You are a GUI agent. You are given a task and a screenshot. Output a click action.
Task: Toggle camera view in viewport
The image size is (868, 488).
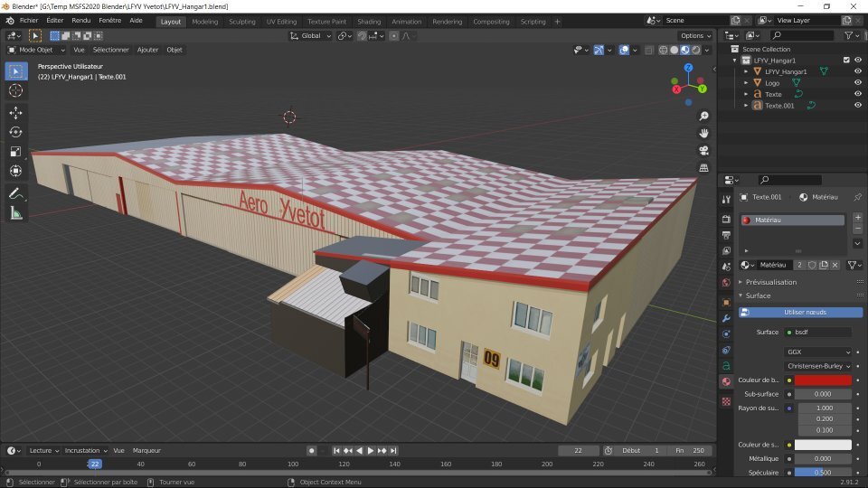(703, 150)
